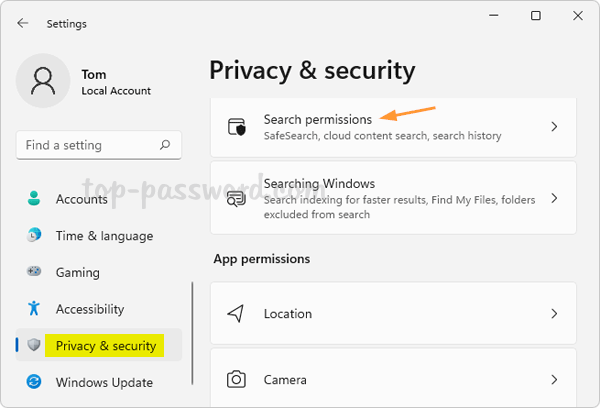Image resolution: width=600 pixels, height=408 pixels.
Task: Click Tom's user profile avatar
Action: 43,82
